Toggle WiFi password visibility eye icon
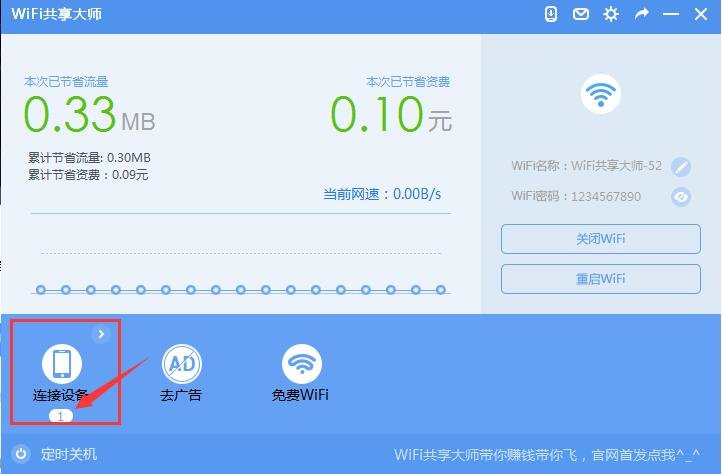Screen dimensions: 722x474 point(681,197)
